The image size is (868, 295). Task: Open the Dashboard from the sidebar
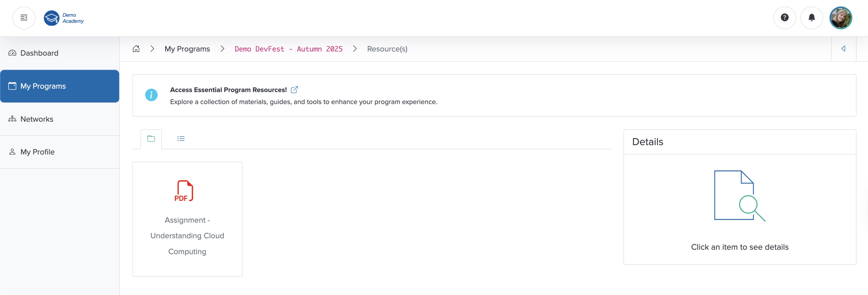39,53
